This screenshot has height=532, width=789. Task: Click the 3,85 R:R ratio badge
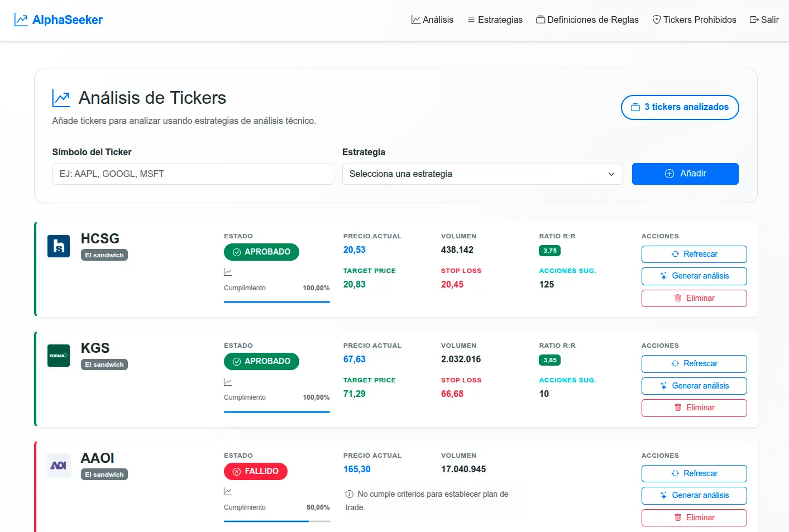(550, 360)
